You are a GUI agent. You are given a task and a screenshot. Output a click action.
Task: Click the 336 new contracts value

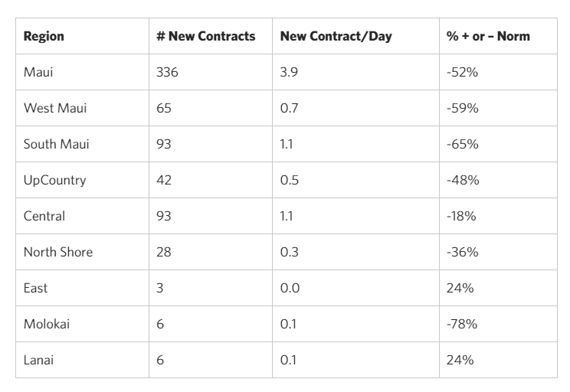[166, 72]
